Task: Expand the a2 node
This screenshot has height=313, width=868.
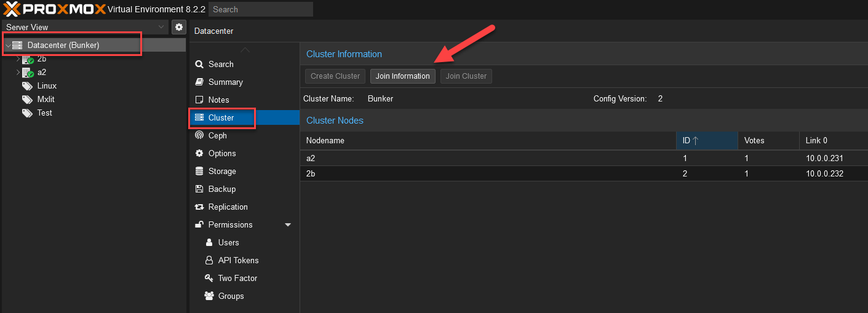Action: tap(18, 73)
